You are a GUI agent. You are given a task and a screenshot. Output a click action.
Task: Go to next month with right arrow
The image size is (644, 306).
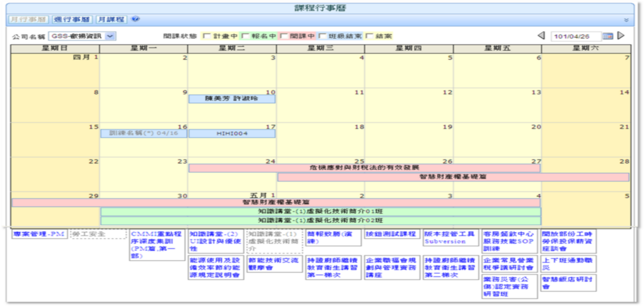click(621, 36)
